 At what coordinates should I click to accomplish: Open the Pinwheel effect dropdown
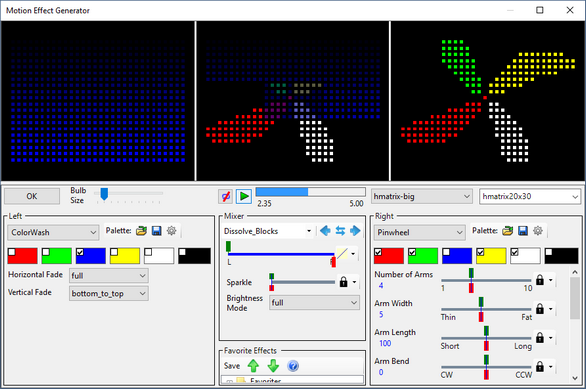click(419, 232)
